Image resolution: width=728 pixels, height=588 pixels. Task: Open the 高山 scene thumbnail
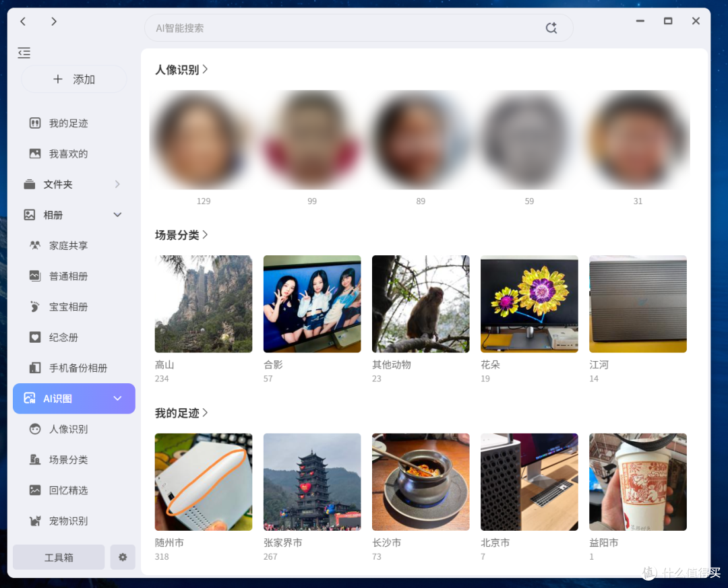point(204,304)
